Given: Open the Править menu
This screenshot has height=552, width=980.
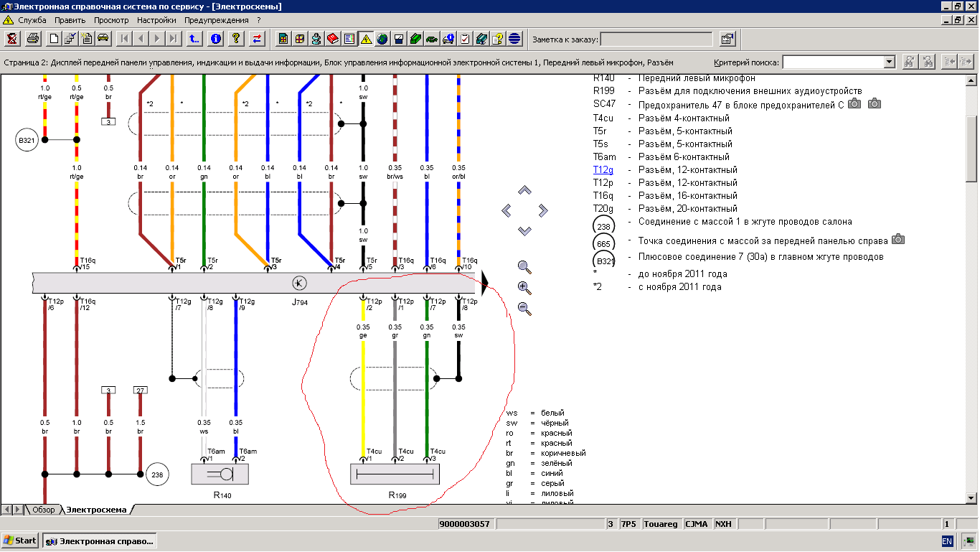Looking at the screenshot, I should pyautogui.click(x=70, y=20).
